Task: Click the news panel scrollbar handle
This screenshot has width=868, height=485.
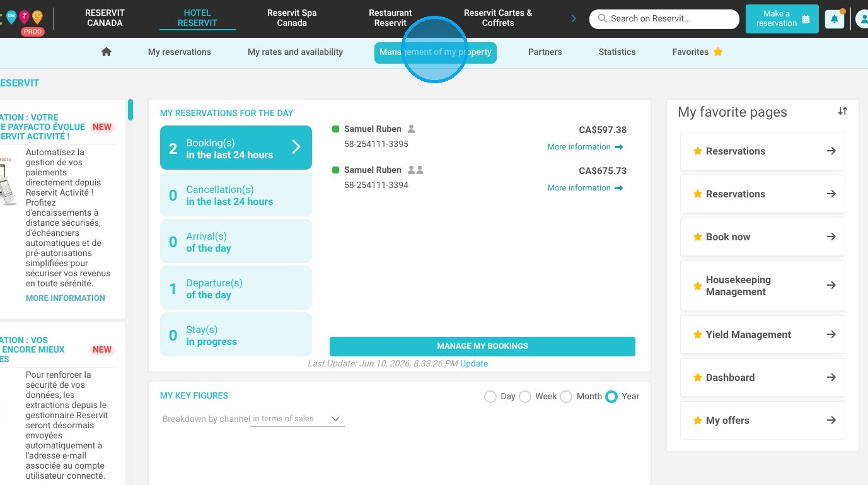Action: (130, 110)
